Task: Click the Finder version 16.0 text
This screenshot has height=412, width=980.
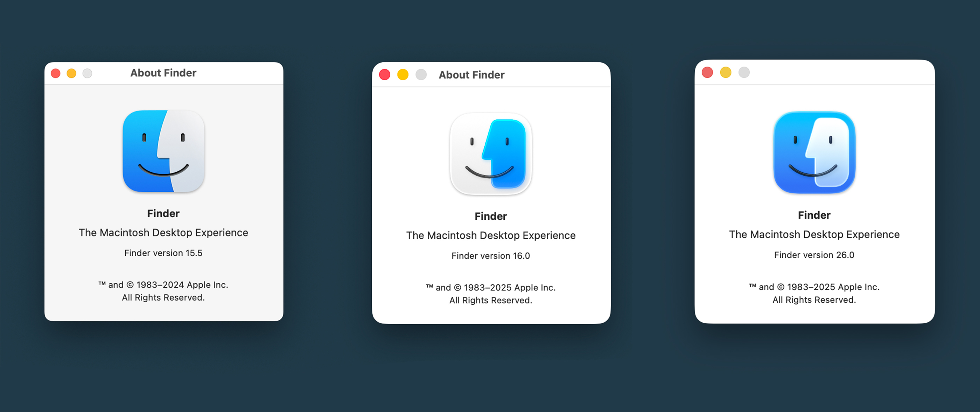Action: click(491, 255)
